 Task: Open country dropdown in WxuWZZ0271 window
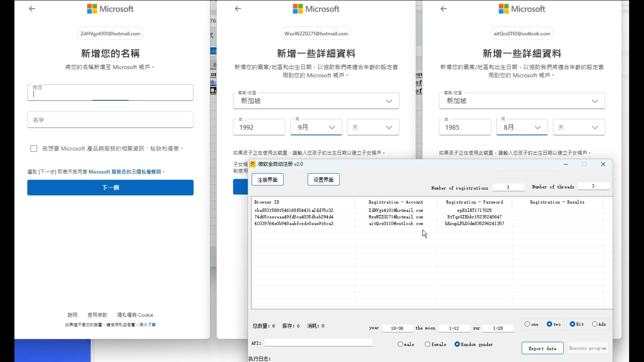click(316, 101)
